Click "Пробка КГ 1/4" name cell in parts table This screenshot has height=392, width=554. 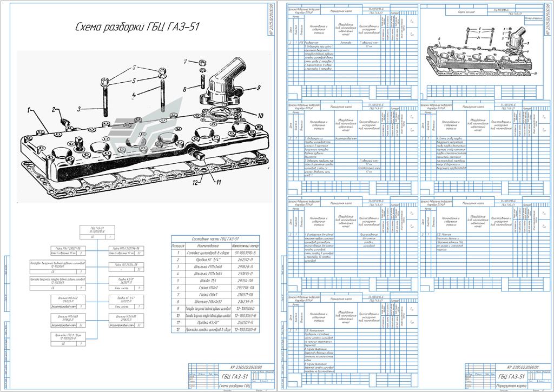pos(208,260)
